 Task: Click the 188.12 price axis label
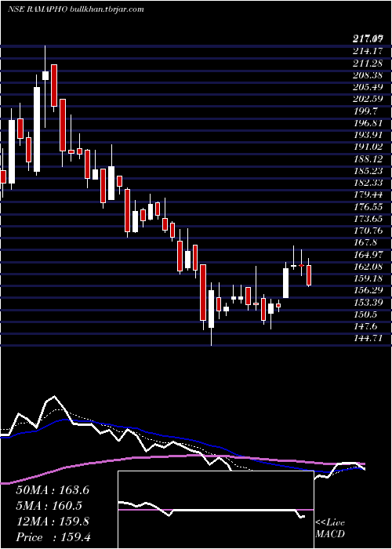tap(368, 159)
